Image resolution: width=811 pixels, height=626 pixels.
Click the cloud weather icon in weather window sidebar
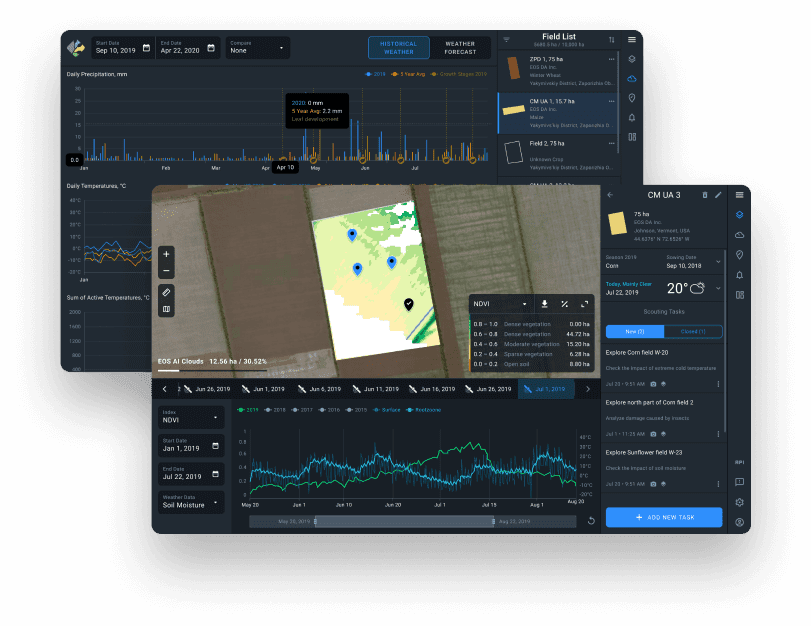coord(632,79)
